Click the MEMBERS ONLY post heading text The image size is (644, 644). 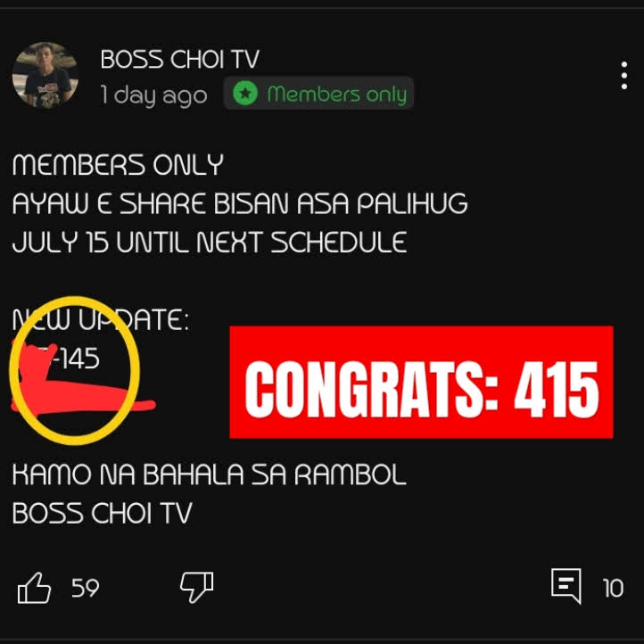118,164
